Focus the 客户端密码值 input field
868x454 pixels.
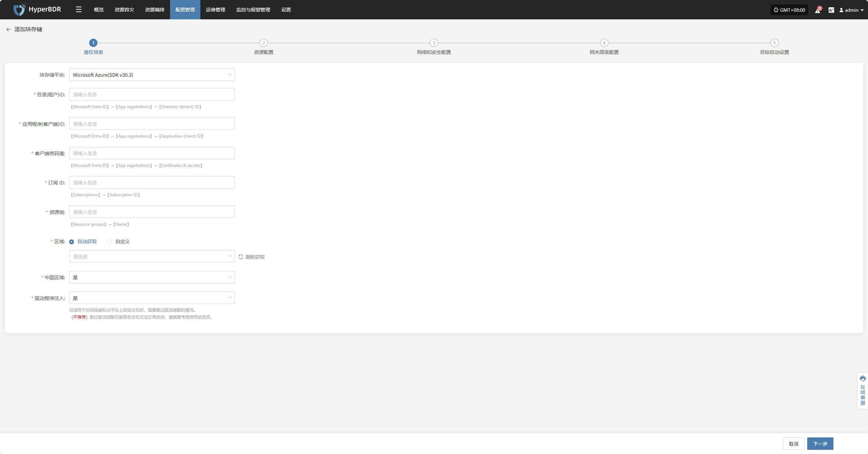click(152, 153)
